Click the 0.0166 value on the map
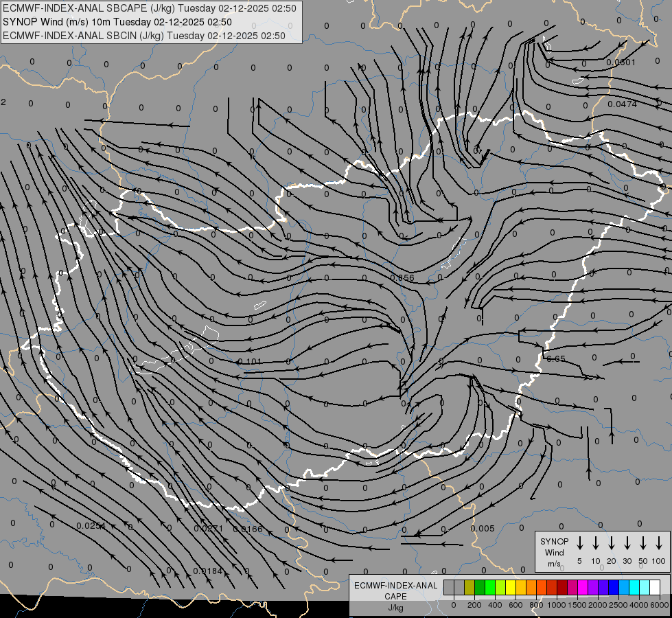This screenshot has width=672, height=618. (248, 529)
